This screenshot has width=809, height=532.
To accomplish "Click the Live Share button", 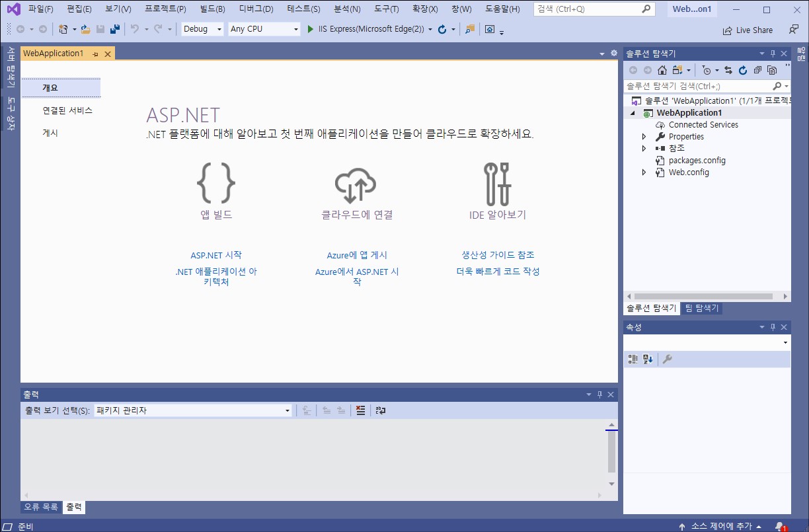I will 748,30.
